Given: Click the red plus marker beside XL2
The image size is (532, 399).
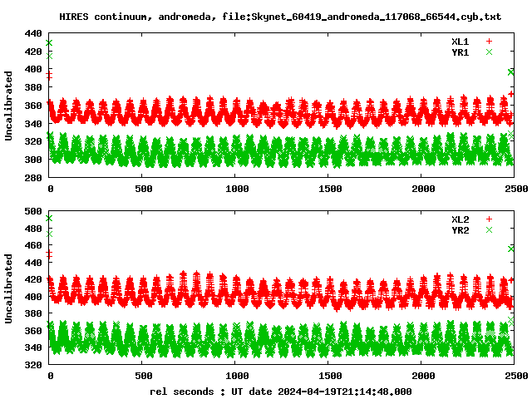Looking at the screenshot, I should [x=490, y=219].
